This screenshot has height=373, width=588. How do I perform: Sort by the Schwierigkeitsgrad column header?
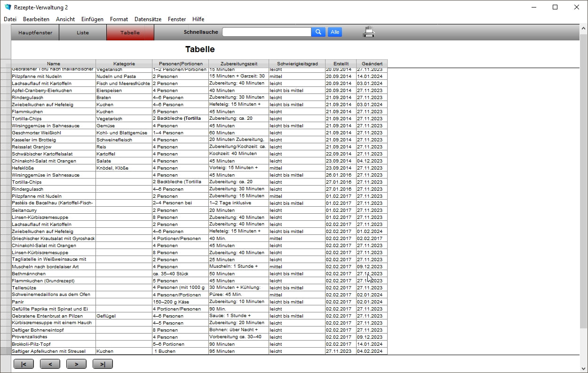[297, 63]
